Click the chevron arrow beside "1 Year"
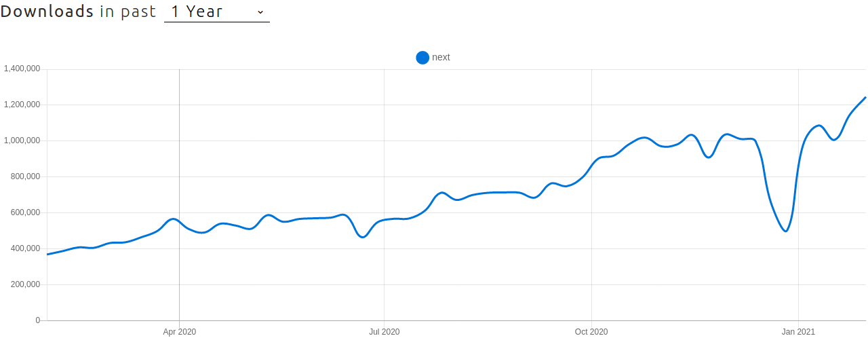This screenshot has width=868, height=355. coord(260,12)
